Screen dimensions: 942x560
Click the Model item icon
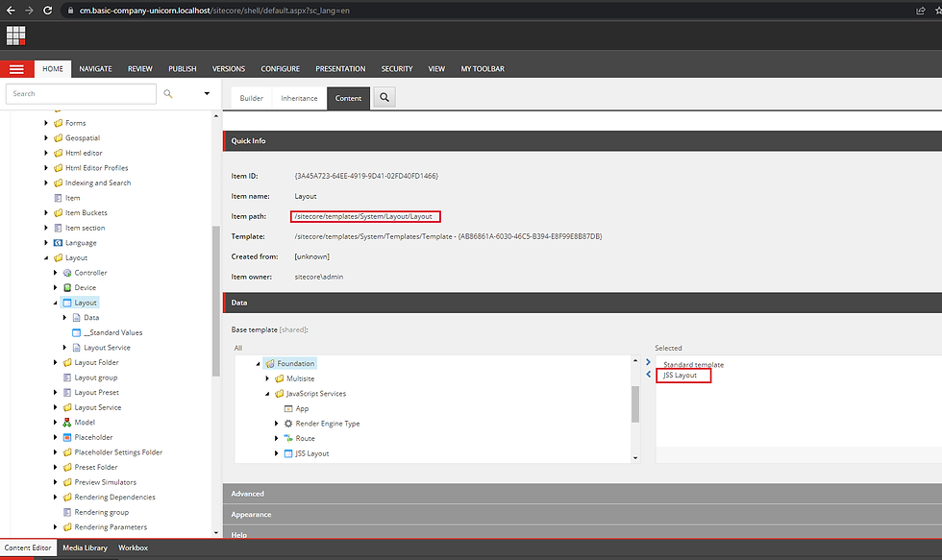click(67, 423)
